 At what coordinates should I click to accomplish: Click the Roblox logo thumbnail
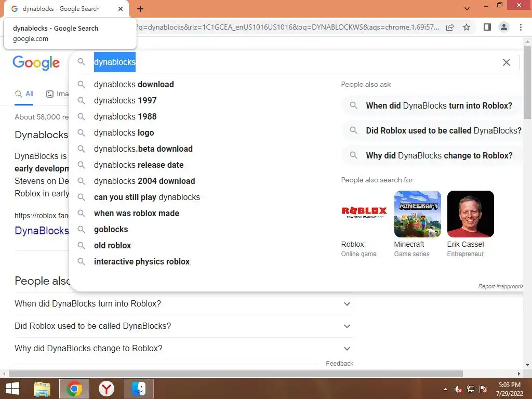pos(364,214)
